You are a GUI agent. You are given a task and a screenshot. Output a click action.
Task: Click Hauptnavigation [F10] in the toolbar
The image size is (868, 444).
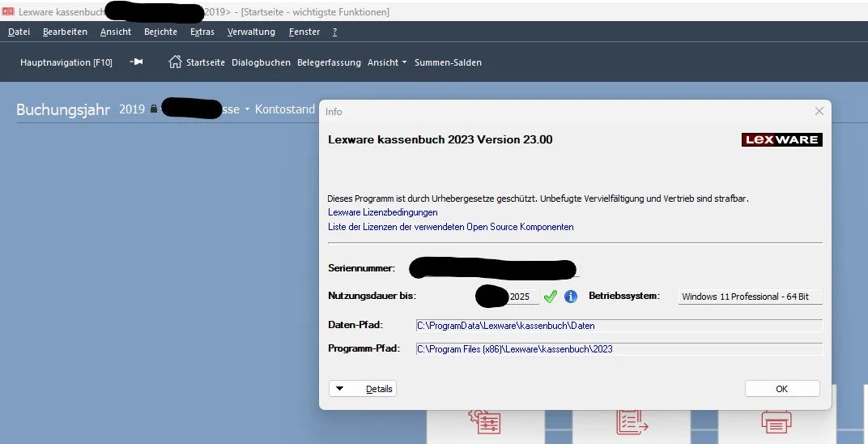pos(66,62)
